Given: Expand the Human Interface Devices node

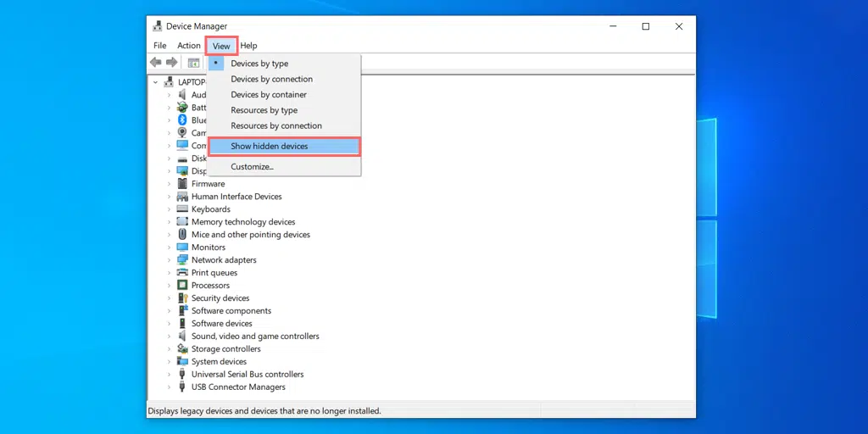Looking at the screenshot, I should (170, 197).
